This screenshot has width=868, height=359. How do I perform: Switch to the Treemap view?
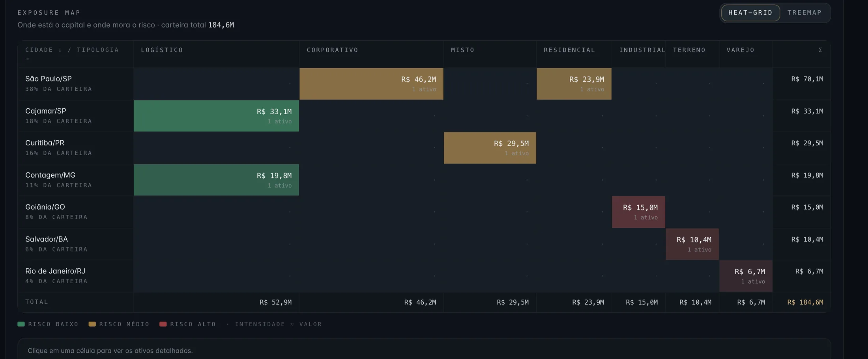(x=804, y=13)
